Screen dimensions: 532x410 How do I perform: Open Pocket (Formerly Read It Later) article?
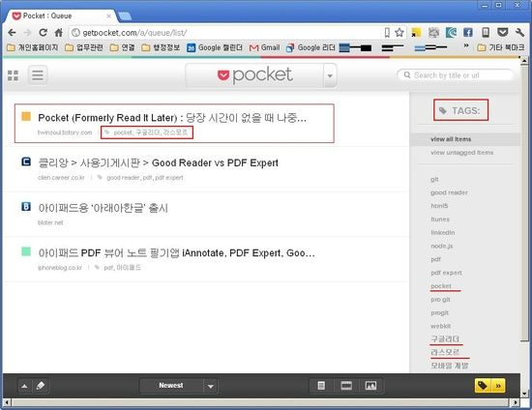[x=172, y=118]
